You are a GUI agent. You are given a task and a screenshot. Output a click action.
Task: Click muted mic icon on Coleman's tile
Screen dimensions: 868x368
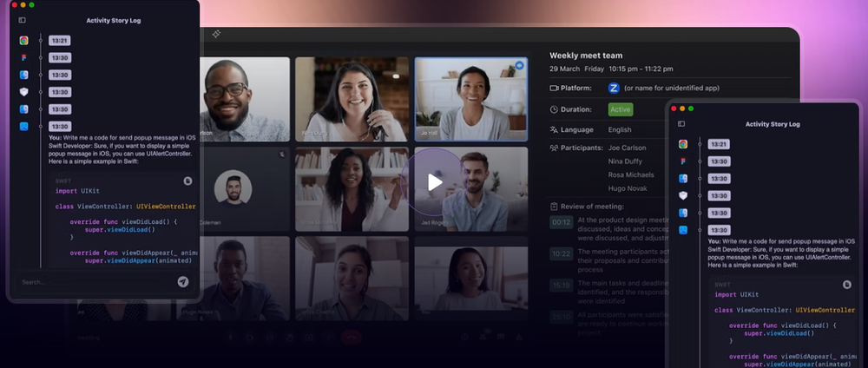[282, 154]
